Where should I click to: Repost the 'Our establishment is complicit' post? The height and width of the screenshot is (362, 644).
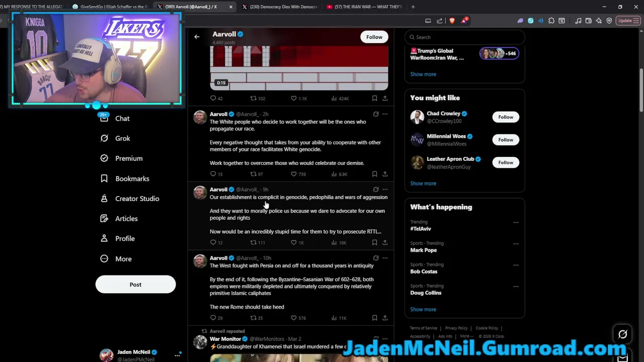[254, 242]
